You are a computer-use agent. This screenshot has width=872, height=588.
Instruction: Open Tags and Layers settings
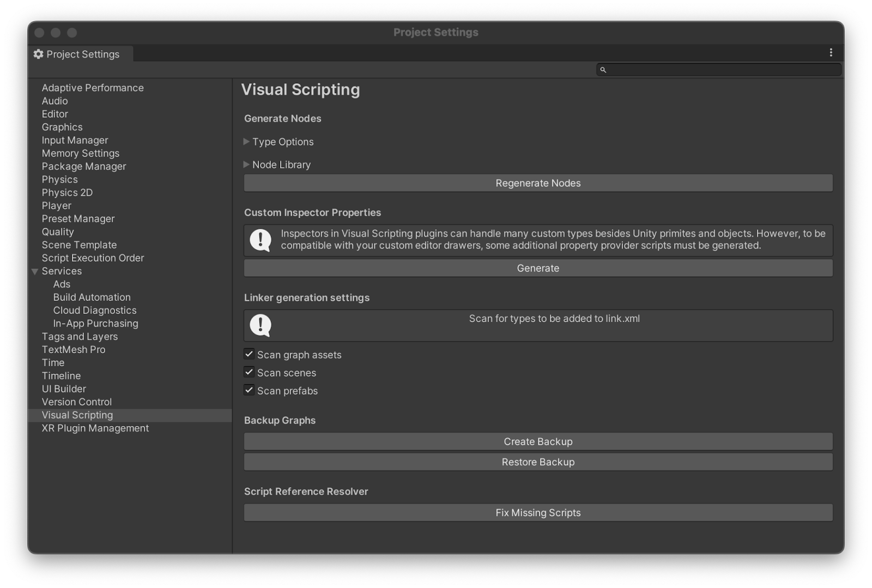pyautogui.click(x=80, y=336)
